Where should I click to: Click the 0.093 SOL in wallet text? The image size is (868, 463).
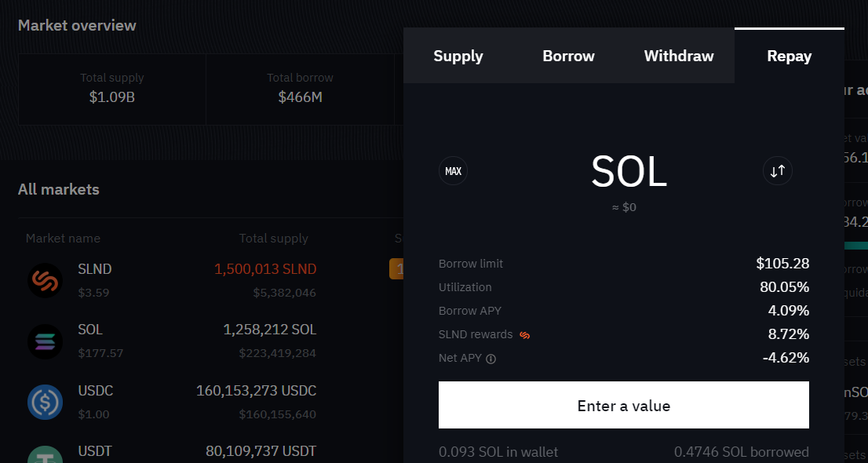(x=498, y=453)
